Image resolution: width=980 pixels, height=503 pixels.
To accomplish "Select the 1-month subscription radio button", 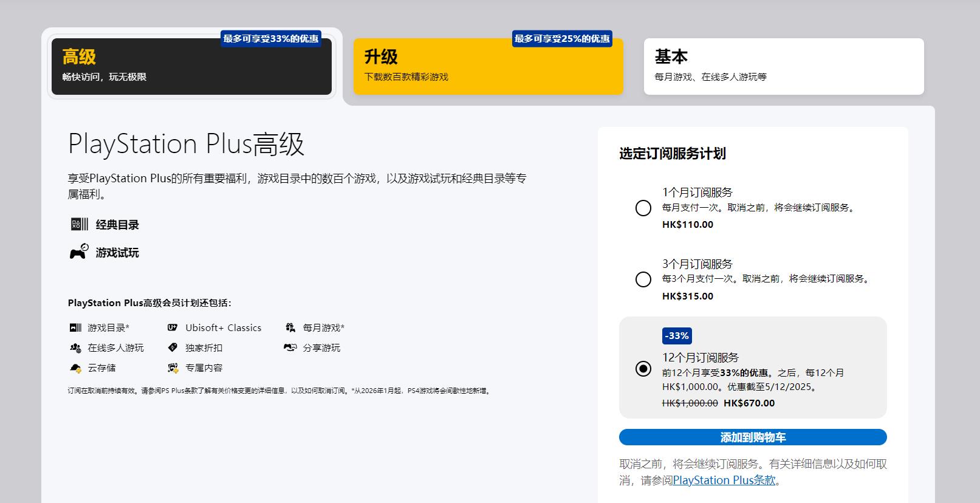I will pyautogui.click(x=643, y=208).
